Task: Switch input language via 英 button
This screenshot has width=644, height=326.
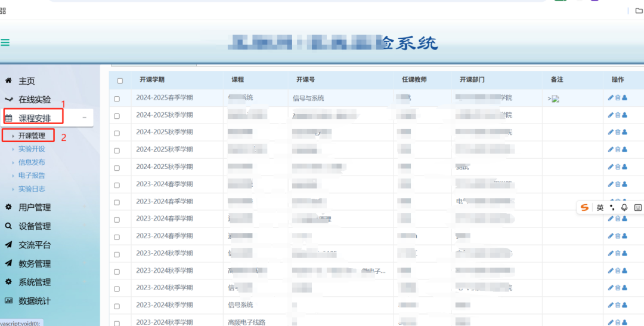Action: coord(600,208)
